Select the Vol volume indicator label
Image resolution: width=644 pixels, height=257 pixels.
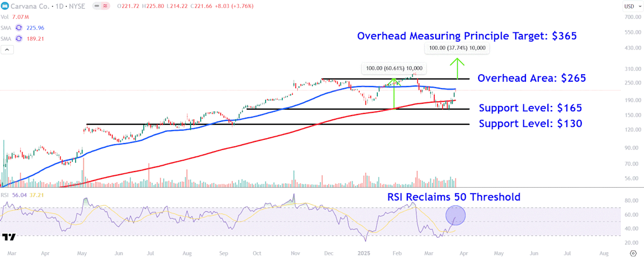(5, 17)
